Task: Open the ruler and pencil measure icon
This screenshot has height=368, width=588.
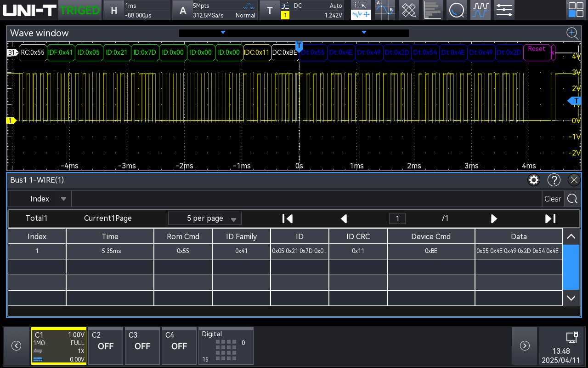Action: [x=408, y=10]
